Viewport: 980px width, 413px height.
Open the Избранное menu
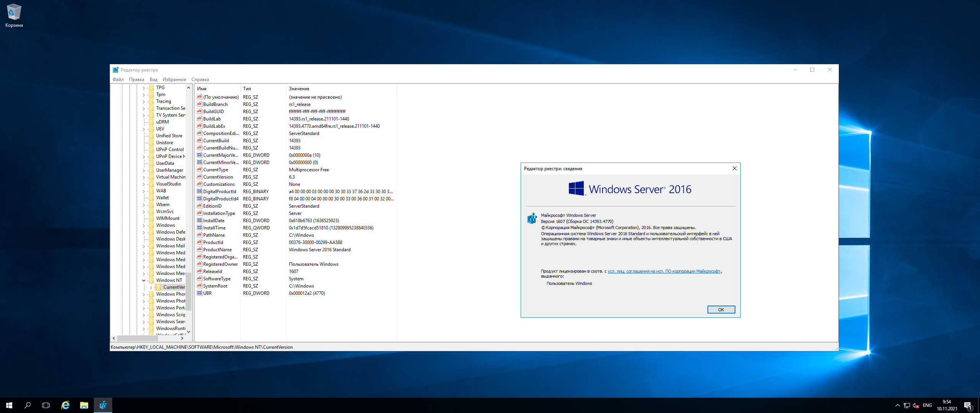click(174, 80)
